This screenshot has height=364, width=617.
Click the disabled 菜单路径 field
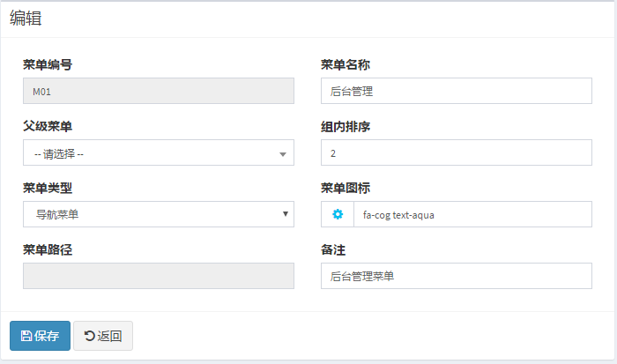159,276
